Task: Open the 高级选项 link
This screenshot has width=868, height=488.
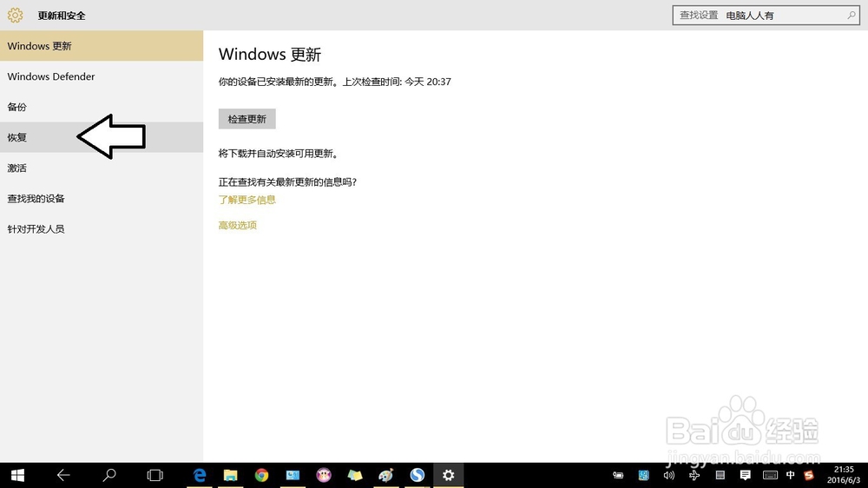Action: pyautogui.click(x=238, y=226)
